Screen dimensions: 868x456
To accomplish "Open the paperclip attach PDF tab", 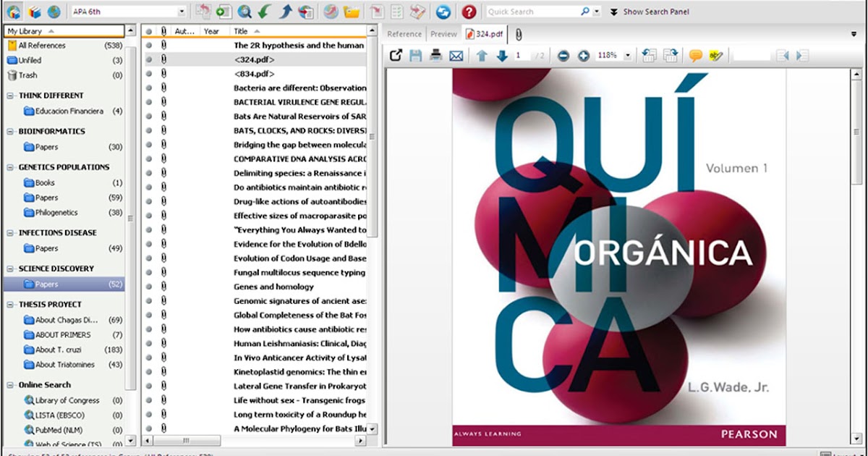I will tap(519, 34).
